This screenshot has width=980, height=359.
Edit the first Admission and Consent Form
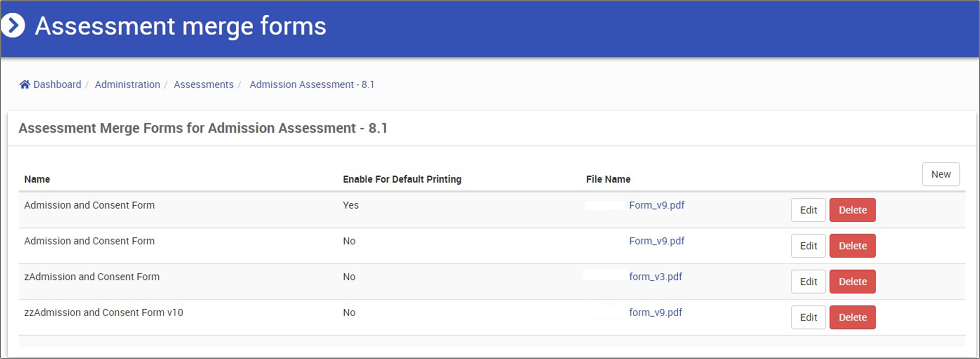pos(808,210)
